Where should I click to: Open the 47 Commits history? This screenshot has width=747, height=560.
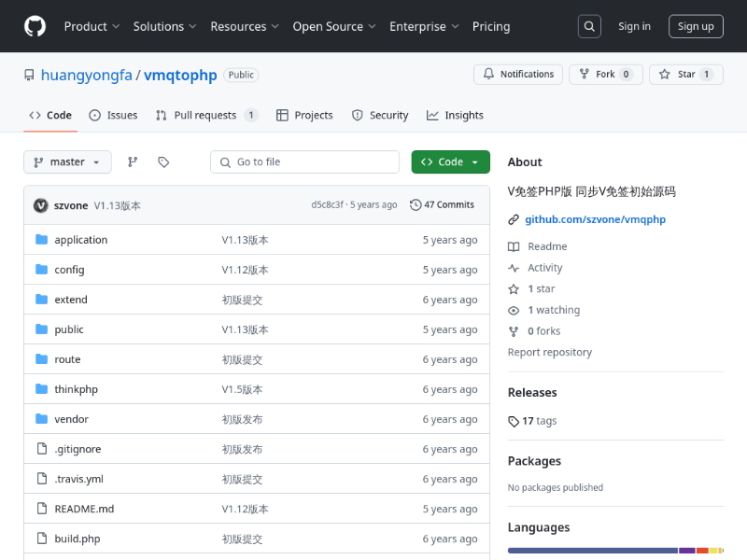click(x=443, y=205)
